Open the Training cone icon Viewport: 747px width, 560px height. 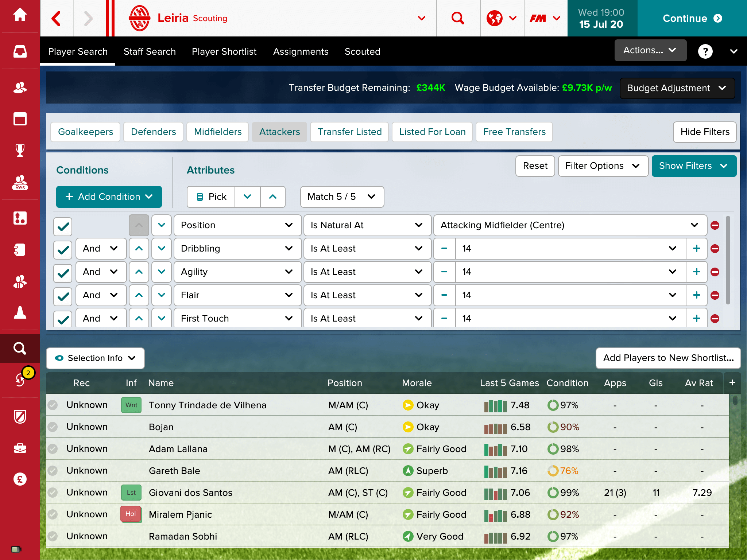(20, 312)
